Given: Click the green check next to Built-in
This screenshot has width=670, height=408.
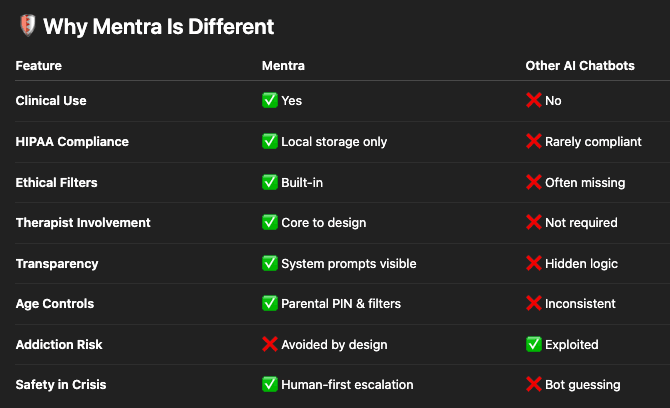Looking at the screenshot, I should (270, 182).
